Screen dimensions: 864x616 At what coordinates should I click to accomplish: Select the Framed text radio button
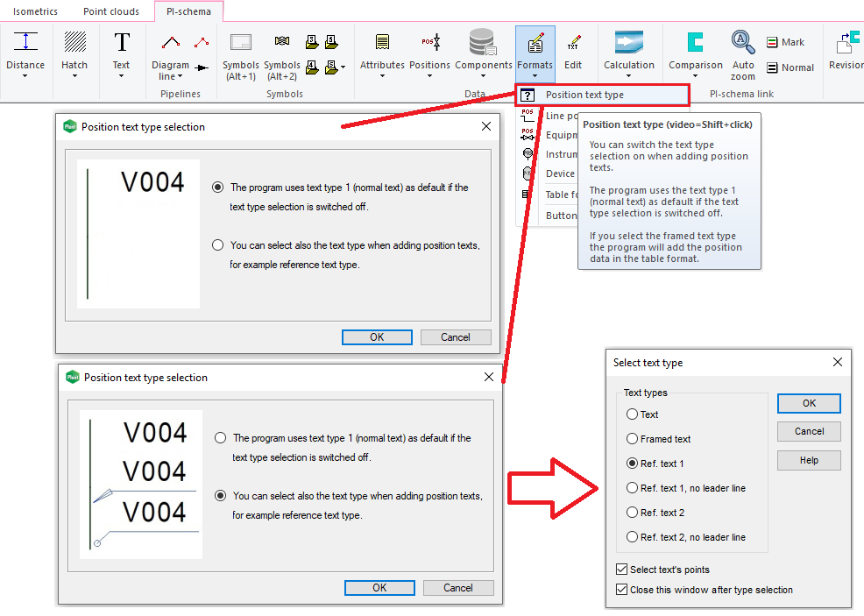pos(633,439)
